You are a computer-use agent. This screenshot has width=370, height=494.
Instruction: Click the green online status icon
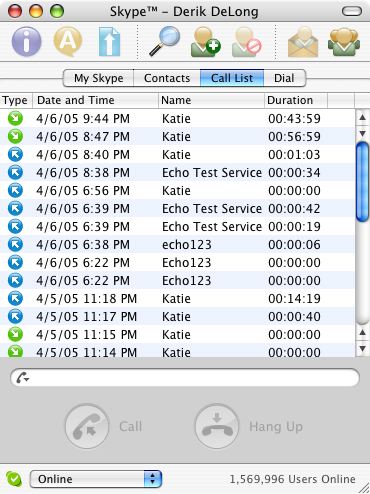pos(14,479)
